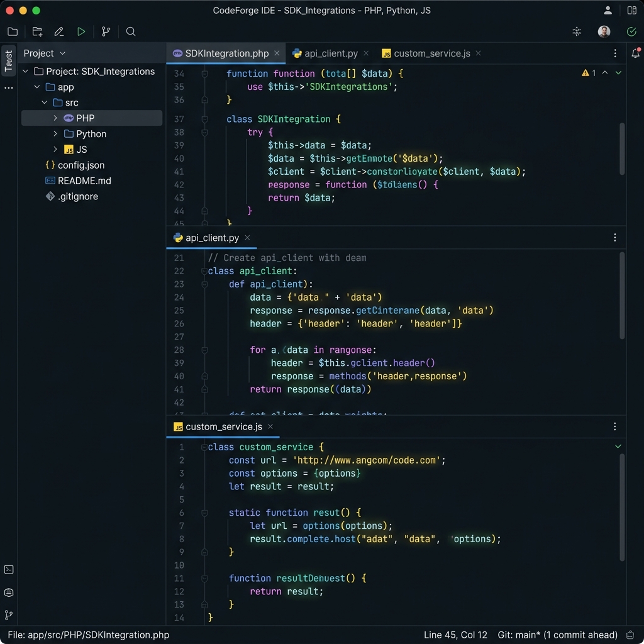Click the warning triangle indicator in PHP editor

coord(586,73)
